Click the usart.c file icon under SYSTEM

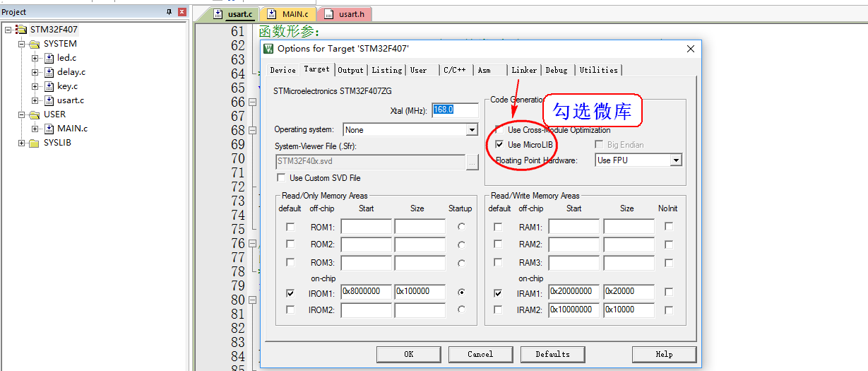[x=49, y=100]
